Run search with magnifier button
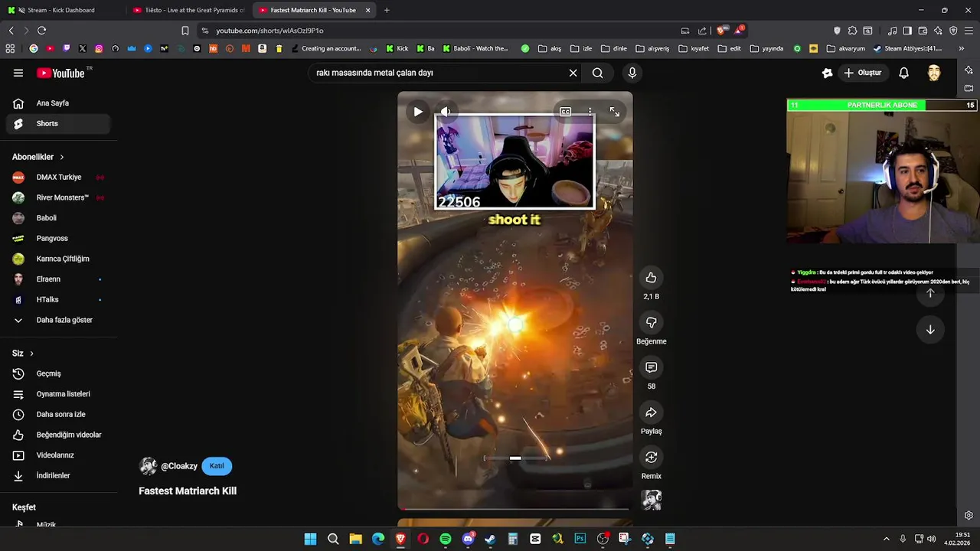 coord(597,73)
